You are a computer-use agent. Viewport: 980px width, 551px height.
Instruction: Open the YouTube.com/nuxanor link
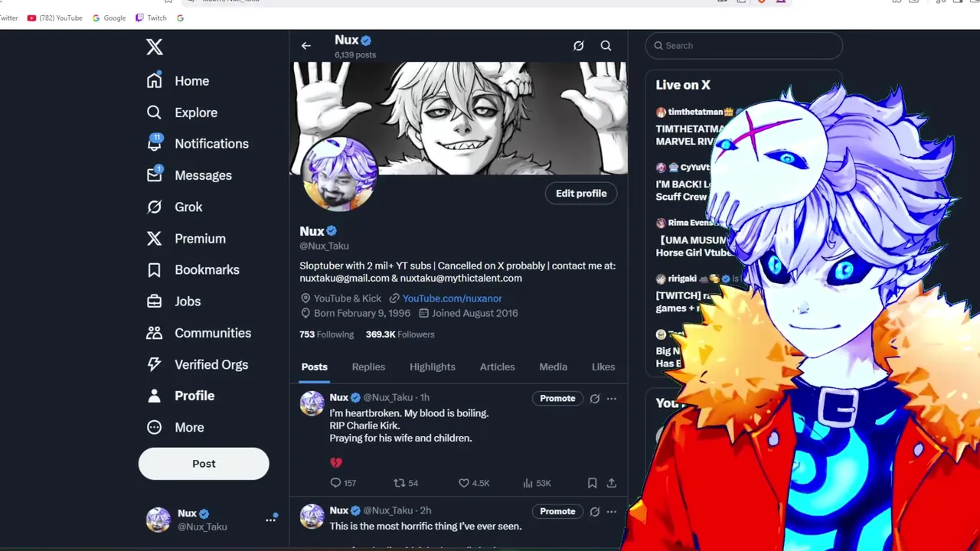452,298
